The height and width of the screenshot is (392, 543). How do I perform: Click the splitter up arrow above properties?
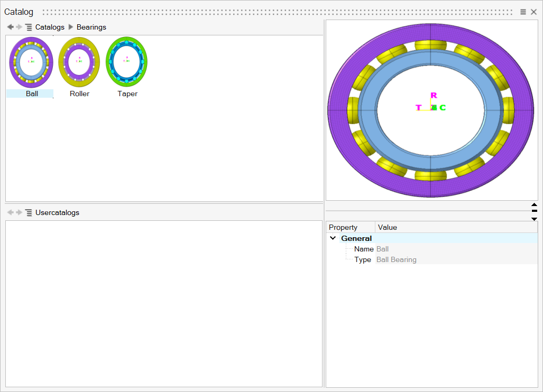pyautogui.click(x=534, y=204)
